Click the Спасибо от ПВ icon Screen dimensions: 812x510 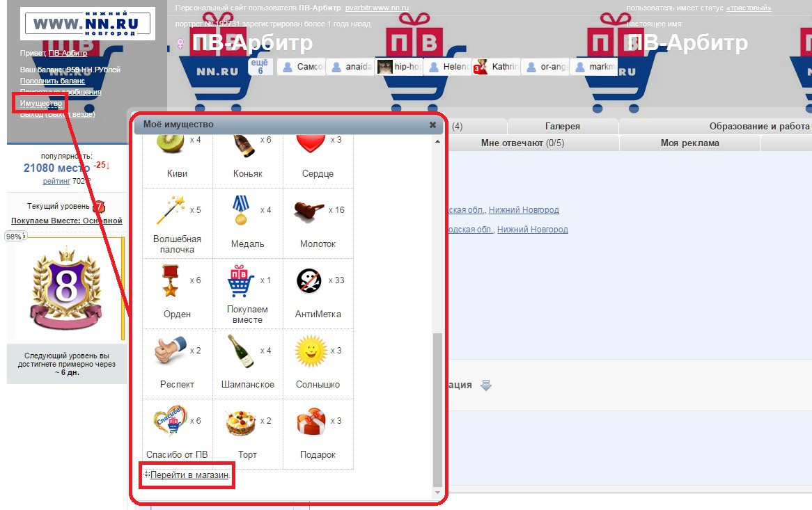click(171, 420)
